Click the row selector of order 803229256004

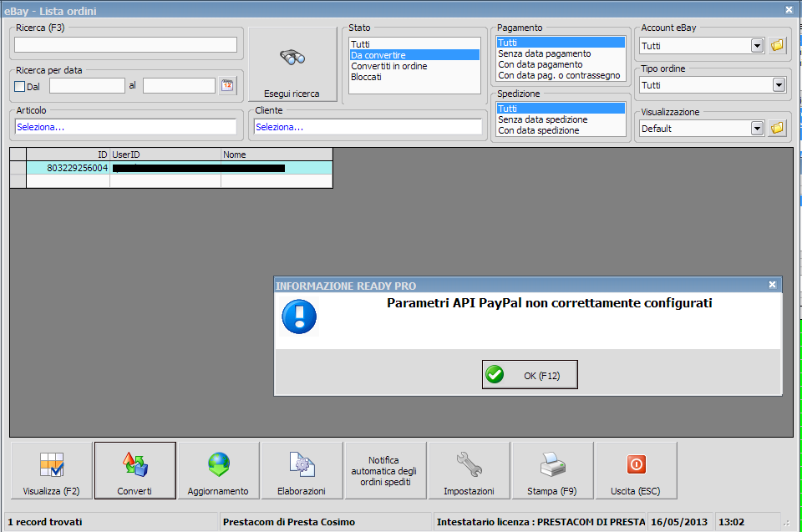[18, 168]
